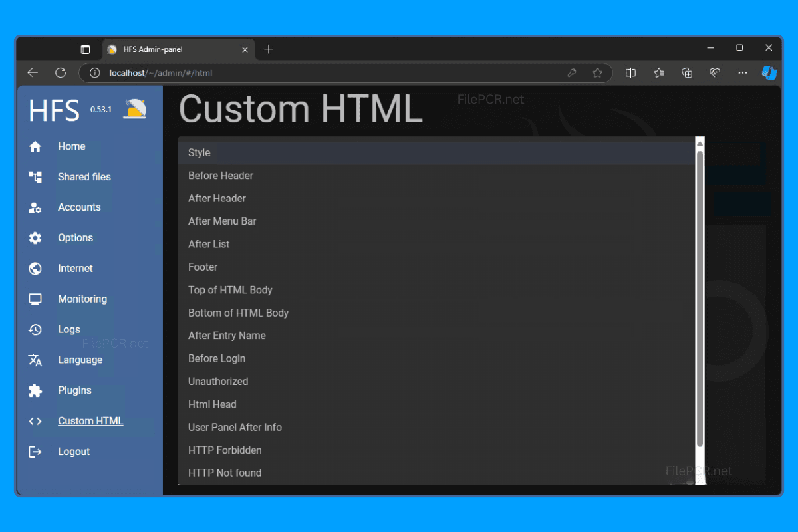Open the password key icon in address bar

point(572,73)
